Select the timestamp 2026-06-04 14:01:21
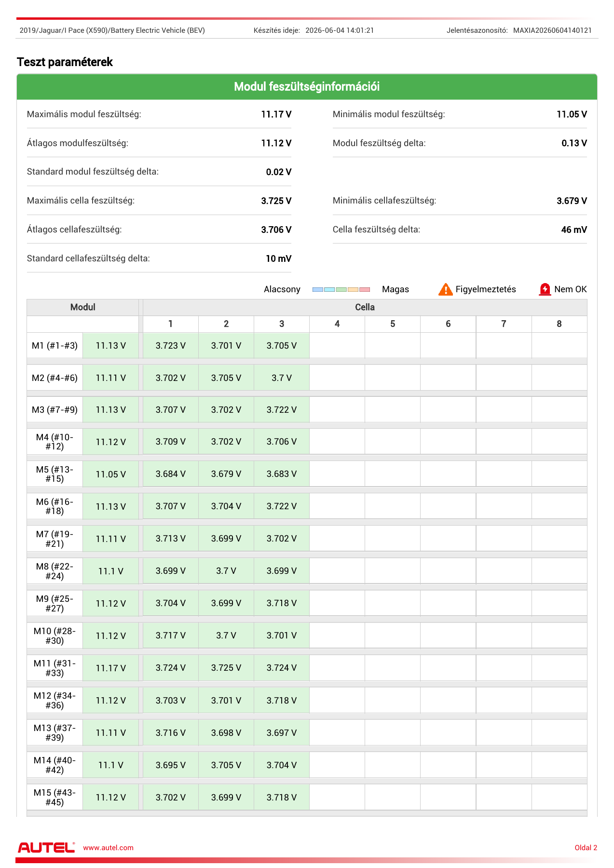The height and width of the screenshot is (868, 614). 340,30
